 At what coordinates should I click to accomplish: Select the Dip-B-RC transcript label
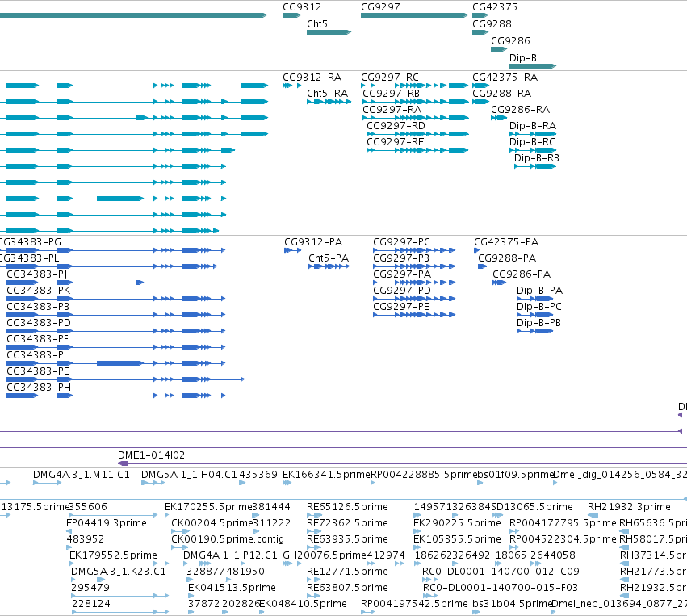tap(532, 142)
